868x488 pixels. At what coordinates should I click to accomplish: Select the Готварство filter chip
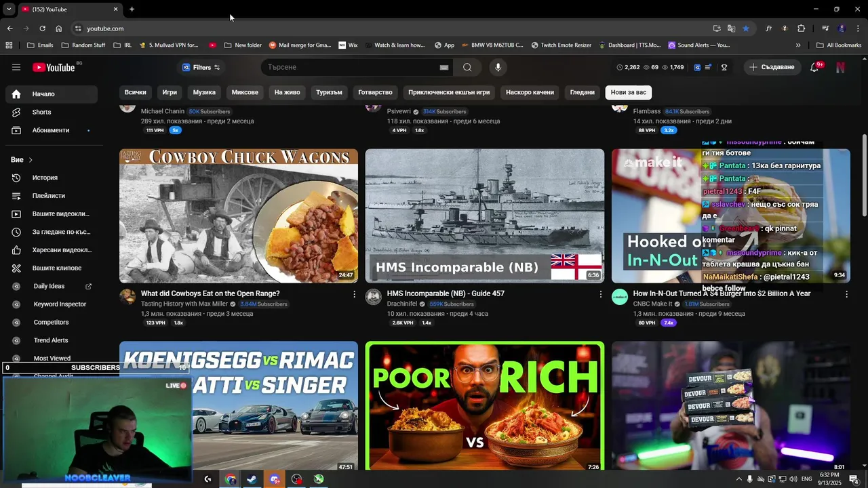coord(375,92)
